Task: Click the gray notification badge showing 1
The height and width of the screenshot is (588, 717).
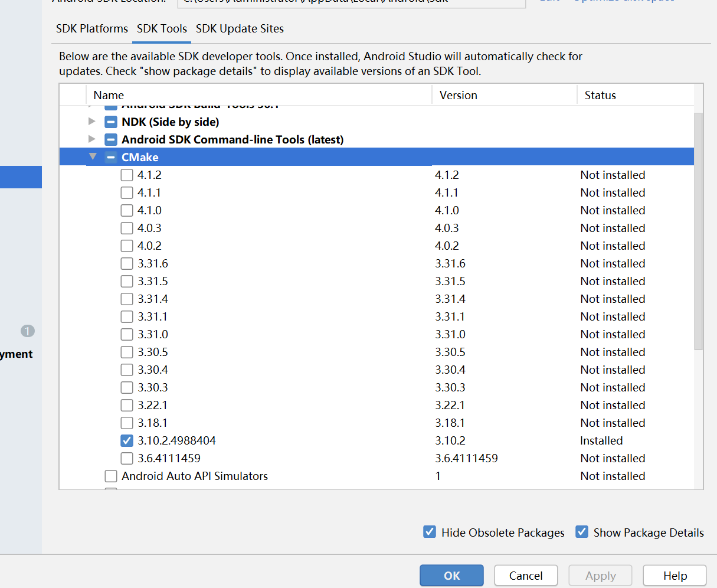Action: tap(28, 331)
